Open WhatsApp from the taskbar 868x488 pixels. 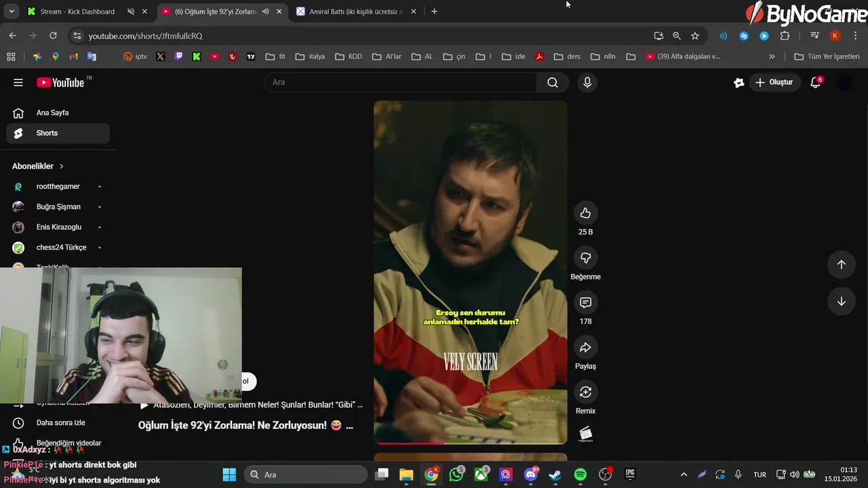[x=456, y=474]
